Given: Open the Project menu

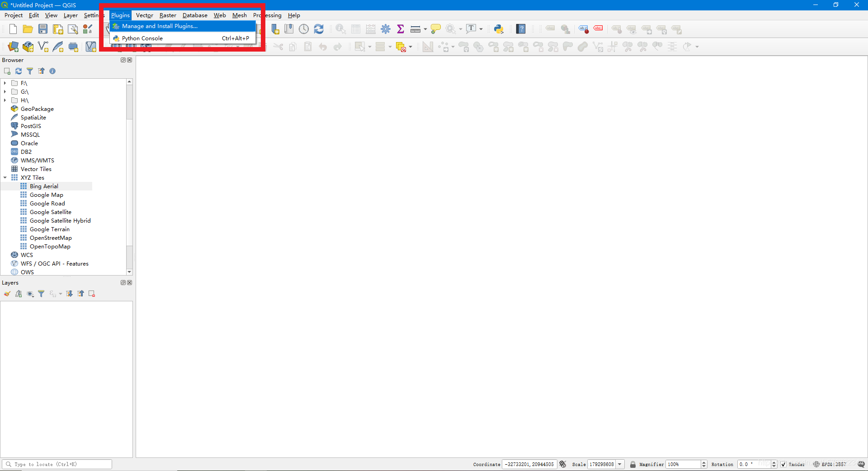Looking at the screenshot, I should coord(14,15).
